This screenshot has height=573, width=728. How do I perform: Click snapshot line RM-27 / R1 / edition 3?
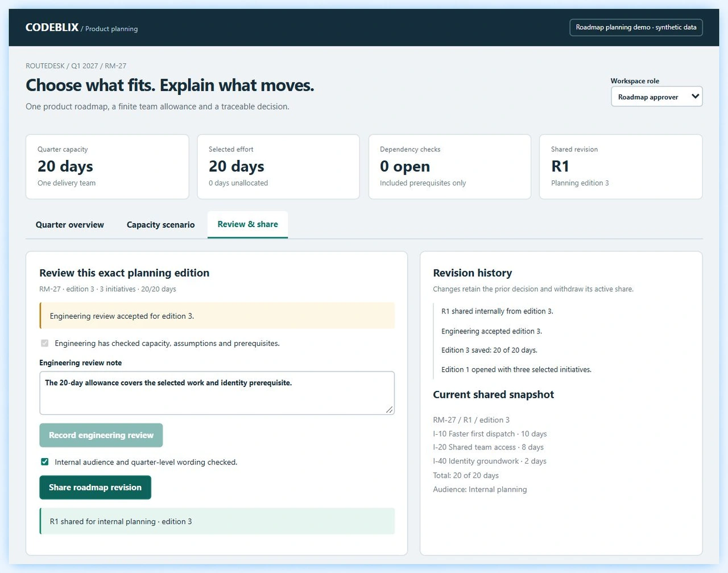click(x=471, y=420)
